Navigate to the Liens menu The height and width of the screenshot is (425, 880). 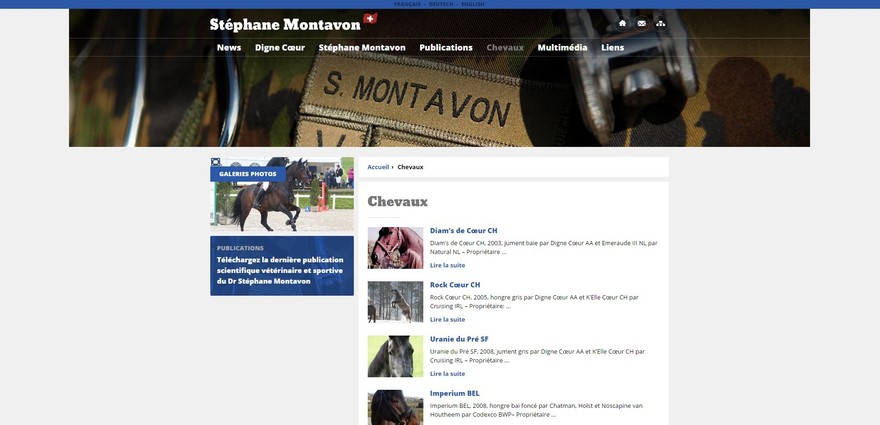[x=612, y=48]
